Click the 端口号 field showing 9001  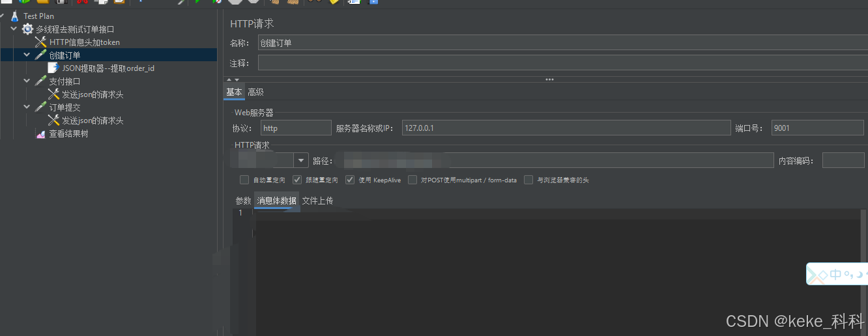pos(818,128)
